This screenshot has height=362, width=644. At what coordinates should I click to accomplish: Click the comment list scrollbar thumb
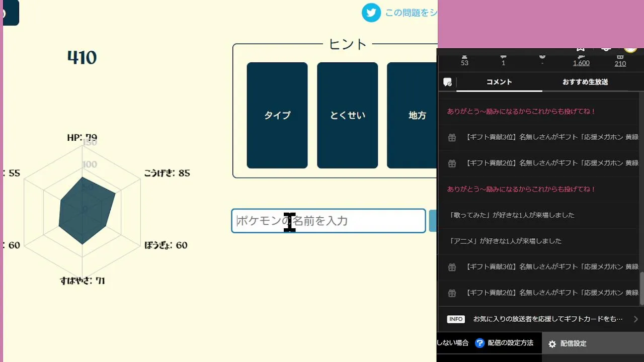(641, 288)
